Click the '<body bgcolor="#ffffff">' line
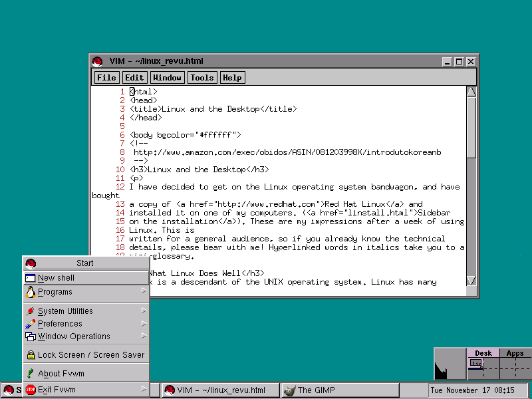The width and height of the screenshot is (532, 399). (186, 135)
